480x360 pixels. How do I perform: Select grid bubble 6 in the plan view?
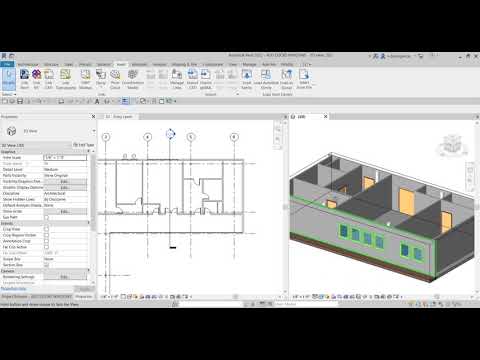click(x=234, y=137)
